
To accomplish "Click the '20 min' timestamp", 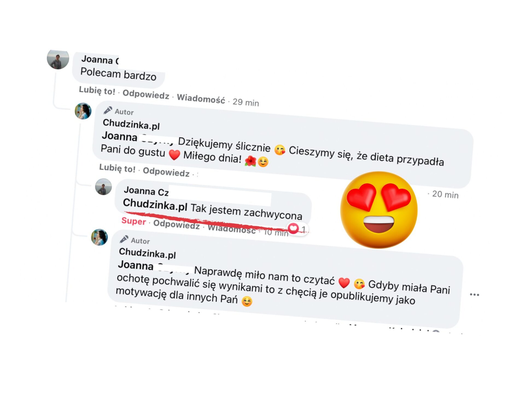I will coord(445,194).
